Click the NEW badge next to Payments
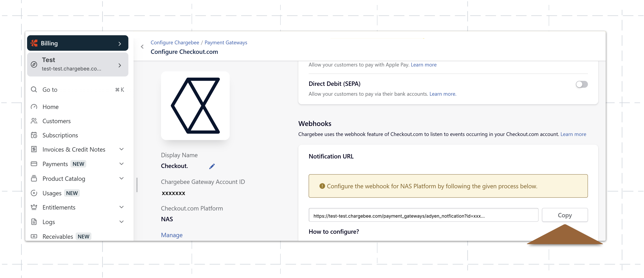This screenshot has height=278, width=644. (78, 164)
